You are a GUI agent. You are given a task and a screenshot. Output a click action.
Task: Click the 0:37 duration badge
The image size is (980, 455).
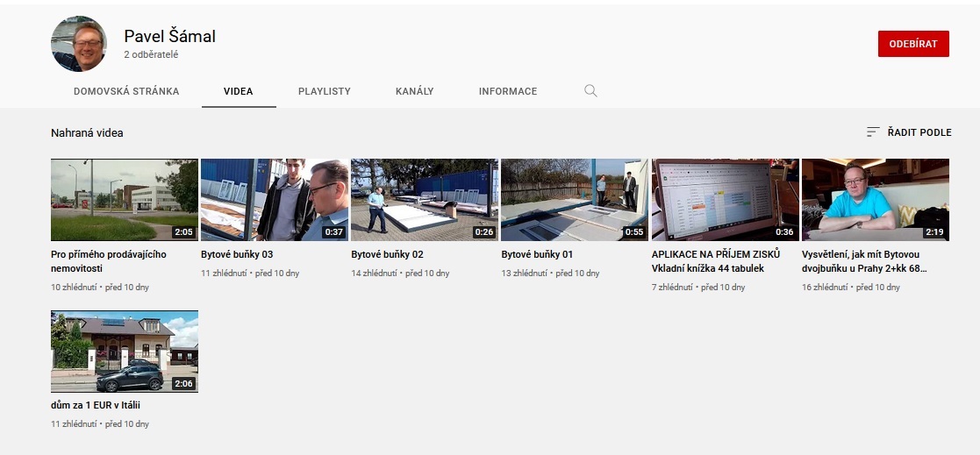click(333, 232)
